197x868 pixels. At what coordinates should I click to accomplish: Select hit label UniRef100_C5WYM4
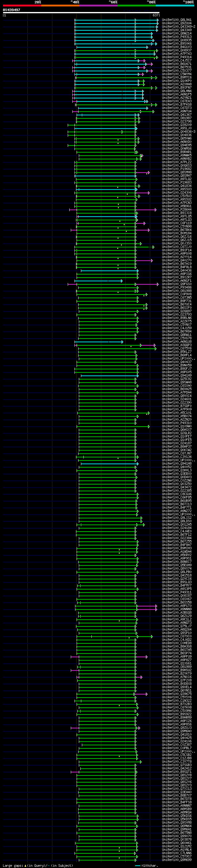point(177,74)
